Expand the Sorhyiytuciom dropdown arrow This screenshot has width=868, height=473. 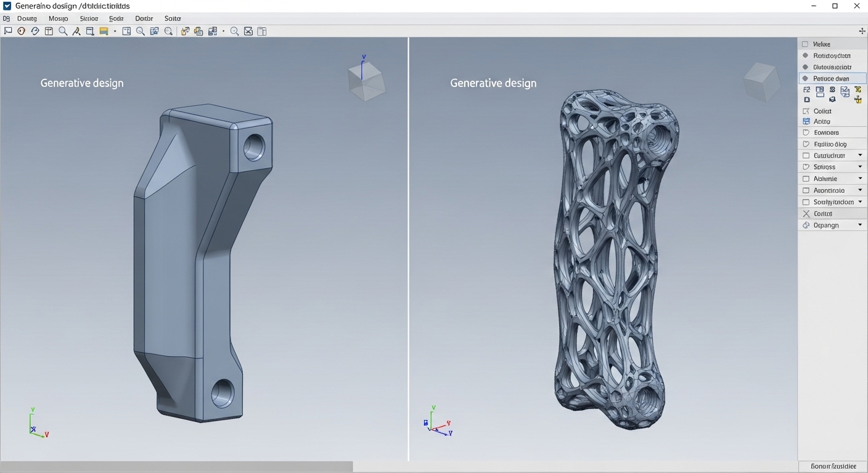(860, 201)
